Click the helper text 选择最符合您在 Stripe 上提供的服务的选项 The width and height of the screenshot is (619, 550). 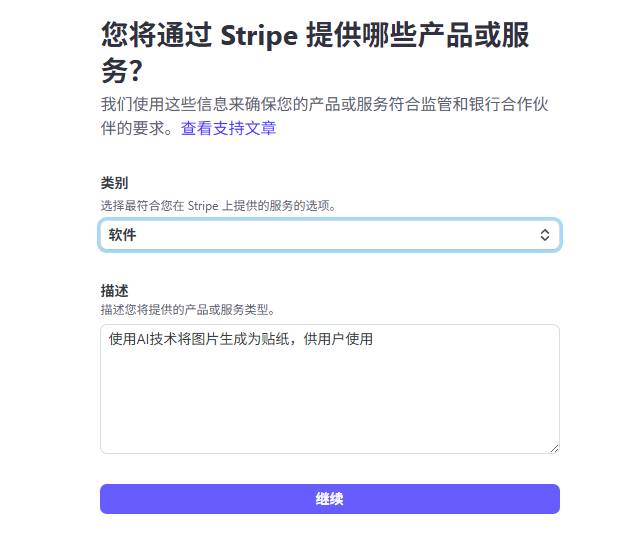click(218, 206)
